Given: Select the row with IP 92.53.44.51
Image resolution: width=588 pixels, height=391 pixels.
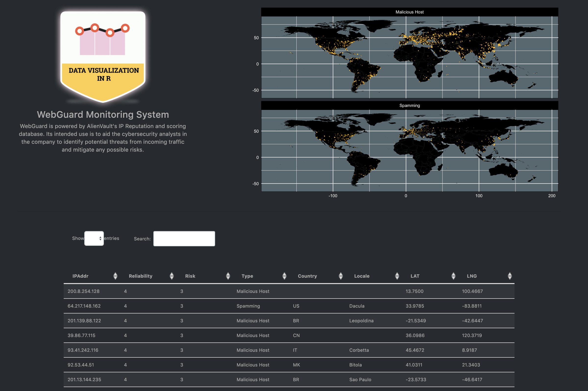Looking at the screenshot, I should pos(81,365).
